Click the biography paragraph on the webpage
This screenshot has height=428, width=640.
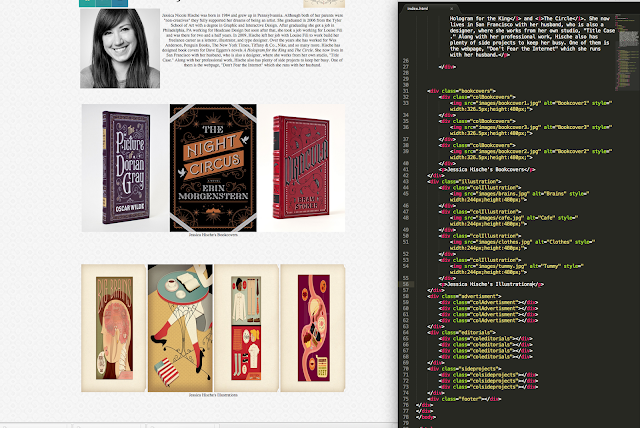(x=253, y=40)
